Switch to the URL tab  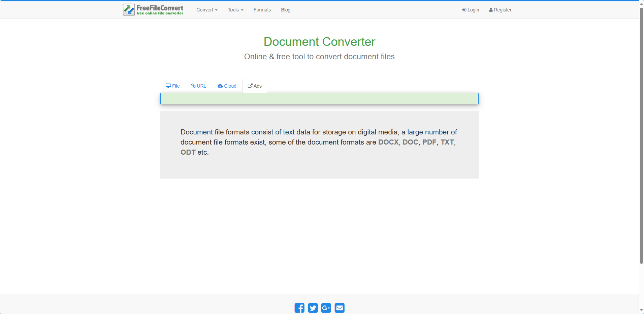[199, 86]
